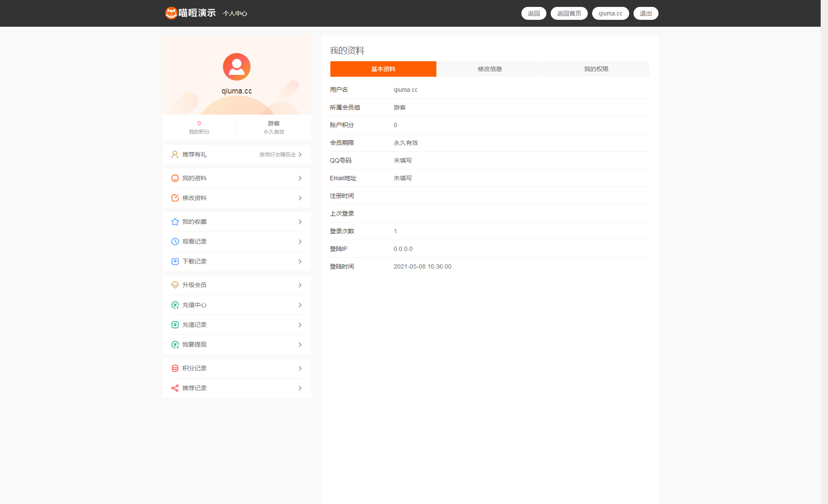The height and width of the screenshot is (504, 828).
Task: Click the 返回 button in header
Action: click(x=533, y=13)
